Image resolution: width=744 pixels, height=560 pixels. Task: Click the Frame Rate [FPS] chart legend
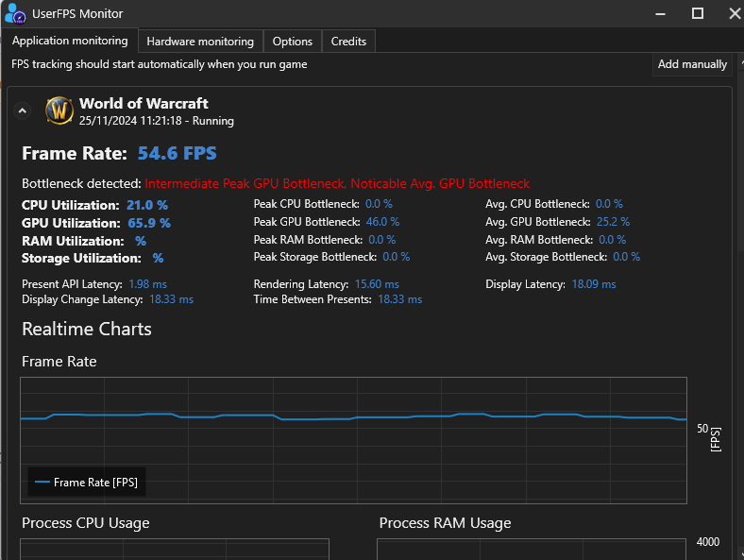[86, 483]
